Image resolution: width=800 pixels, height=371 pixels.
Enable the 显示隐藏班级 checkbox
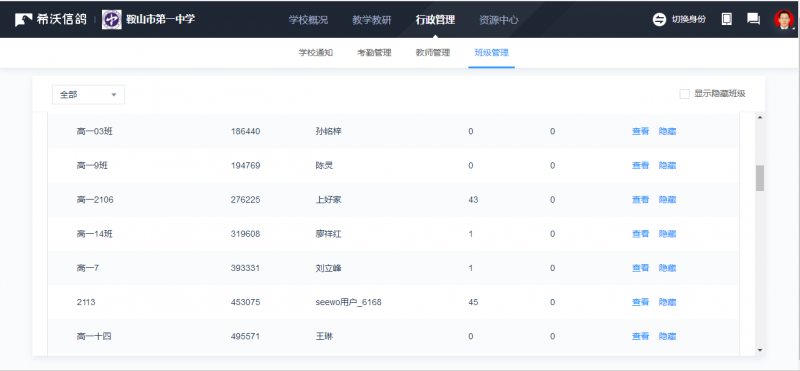pyautogui.click(x=685, y=94)
